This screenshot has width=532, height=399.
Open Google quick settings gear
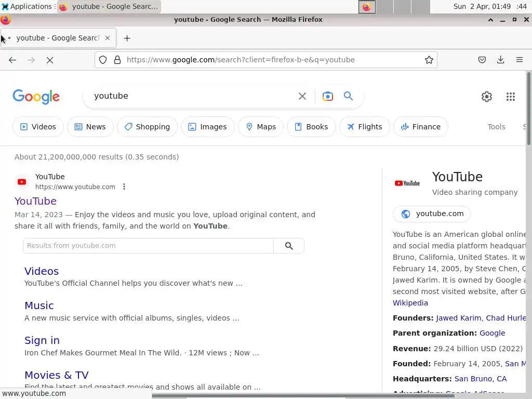click(x=486, y=97)
